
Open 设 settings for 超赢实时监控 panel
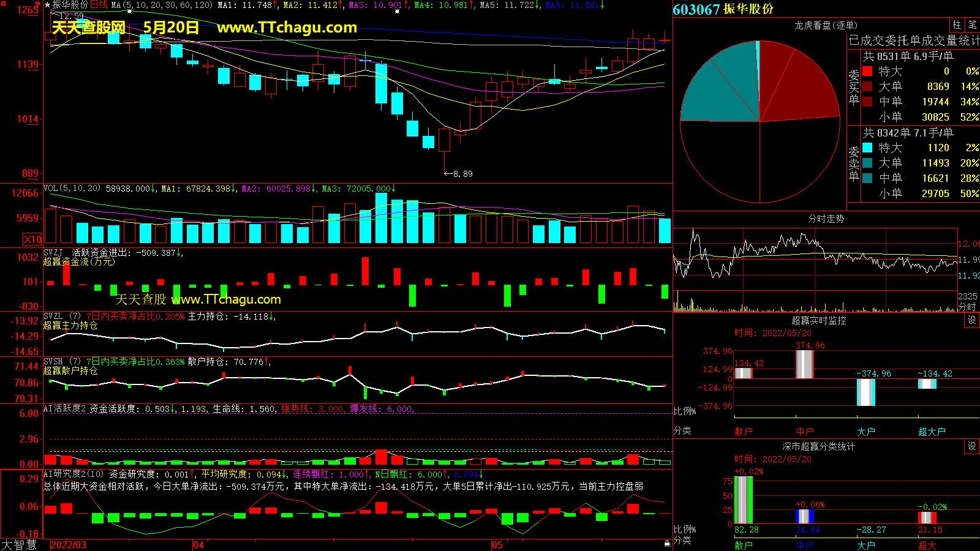pyautogui.click(x=971, y=320)
